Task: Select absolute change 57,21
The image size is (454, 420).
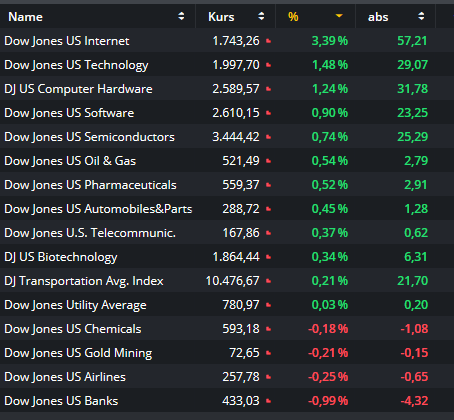Action: [412, 41]
